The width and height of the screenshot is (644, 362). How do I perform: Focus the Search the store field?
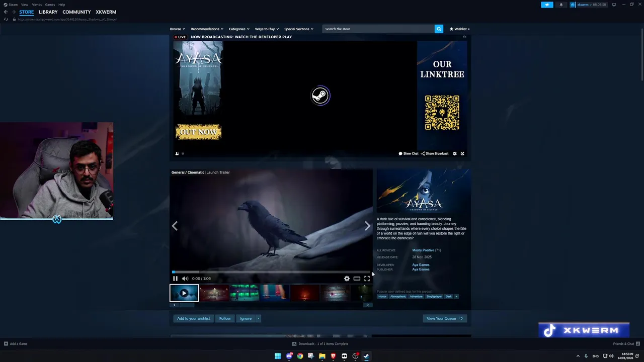[378, 29]
